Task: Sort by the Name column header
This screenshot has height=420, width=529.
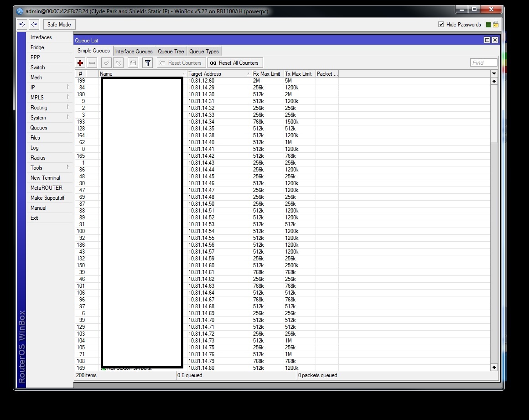Action: click(x=143, y=73)
